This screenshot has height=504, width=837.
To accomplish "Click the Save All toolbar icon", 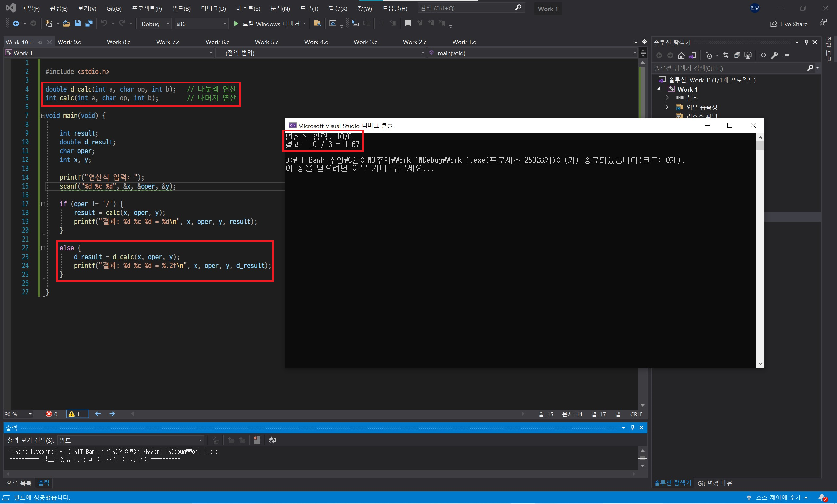I will 89,24.
